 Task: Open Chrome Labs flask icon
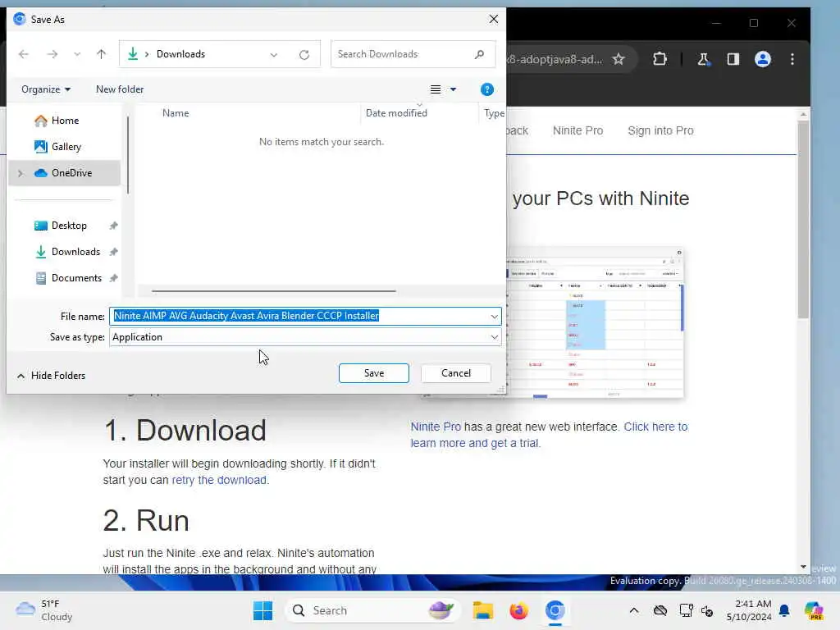(x=703, y=59)
